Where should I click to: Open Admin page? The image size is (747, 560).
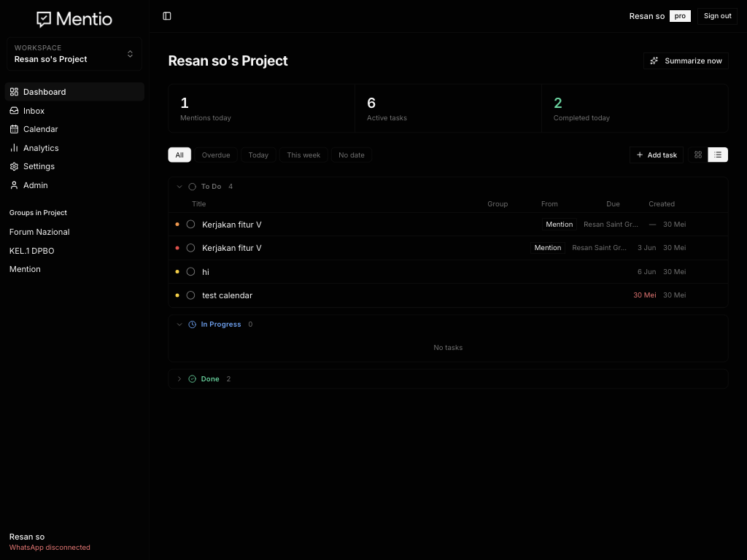[74, 185]
